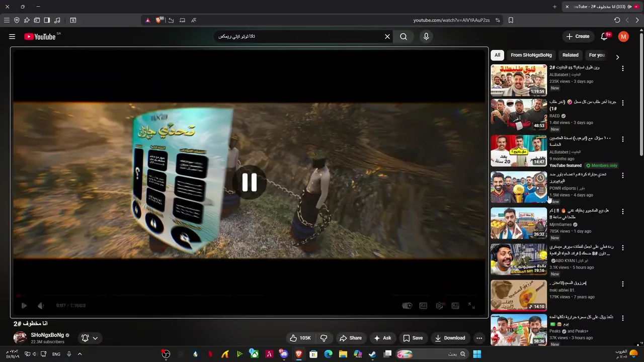
Task: Open options for MjrmGames video
Action: [x=623, y=212]
